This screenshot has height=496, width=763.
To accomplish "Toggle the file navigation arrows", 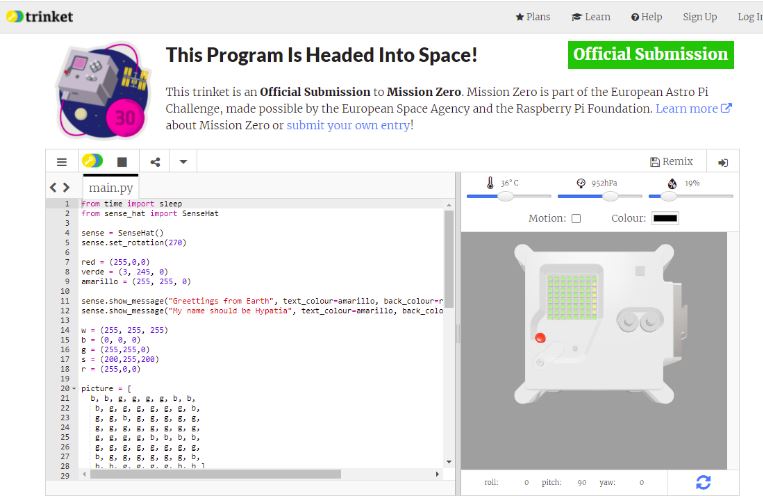I will click(60, 187).
